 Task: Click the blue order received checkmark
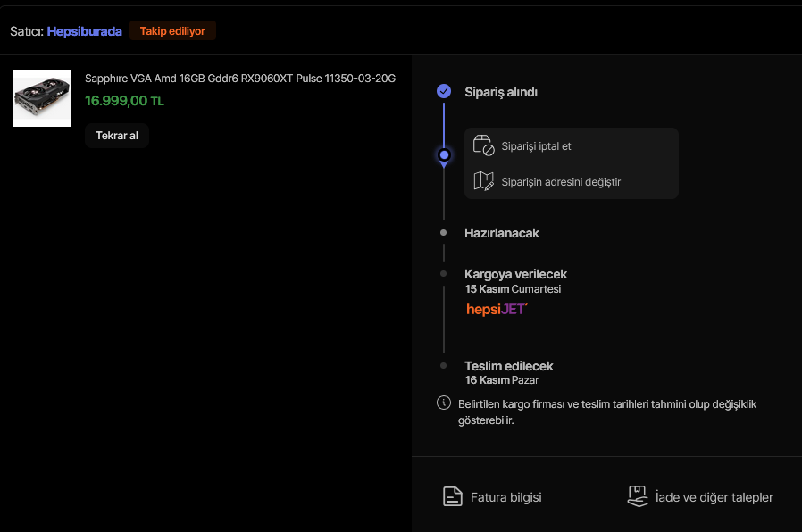pyautogui.click(x=444, y=91)
